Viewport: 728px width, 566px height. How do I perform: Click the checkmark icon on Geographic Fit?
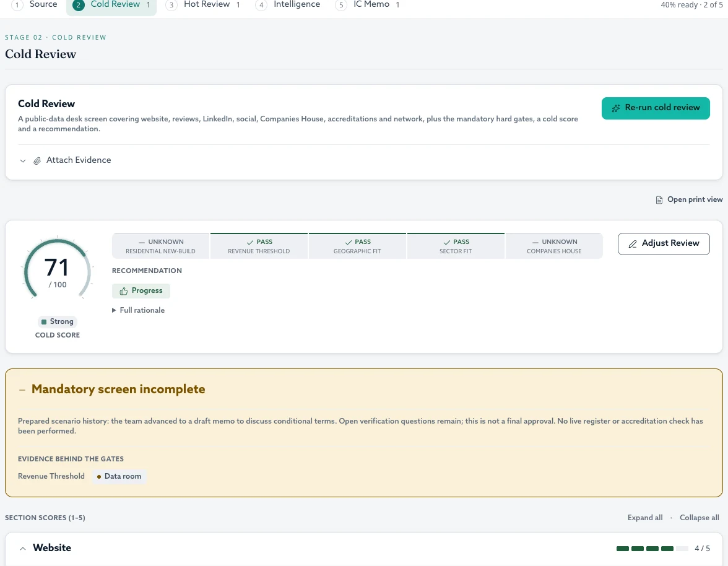348,242
